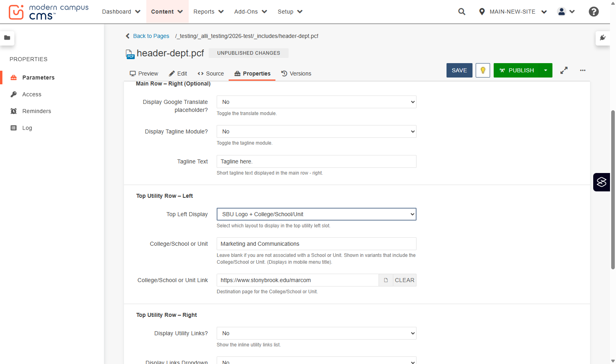Open the Top Left Display dropdown
Image resolution: width=616 pixels, height=364 pixels.
tap(316, 214)
